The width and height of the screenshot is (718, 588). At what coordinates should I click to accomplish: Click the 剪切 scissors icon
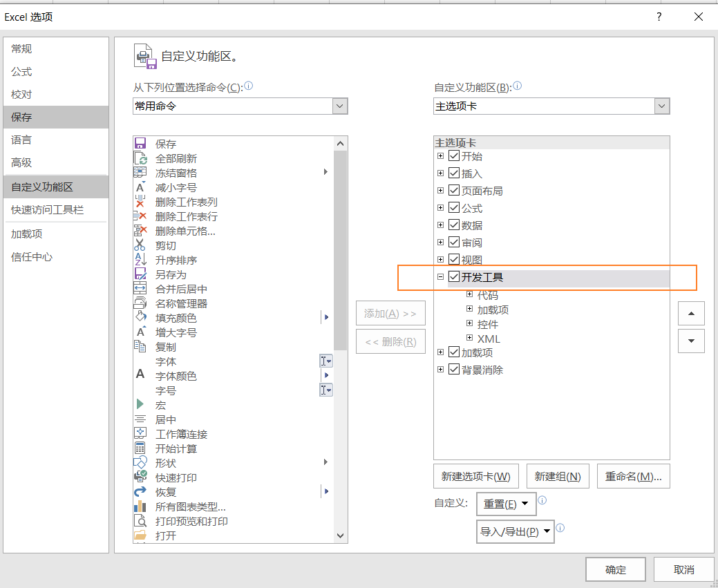pos(140,245)
